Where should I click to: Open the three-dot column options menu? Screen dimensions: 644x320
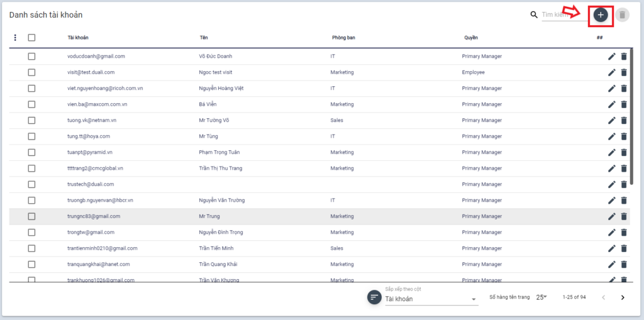click(x=15, y=38)
